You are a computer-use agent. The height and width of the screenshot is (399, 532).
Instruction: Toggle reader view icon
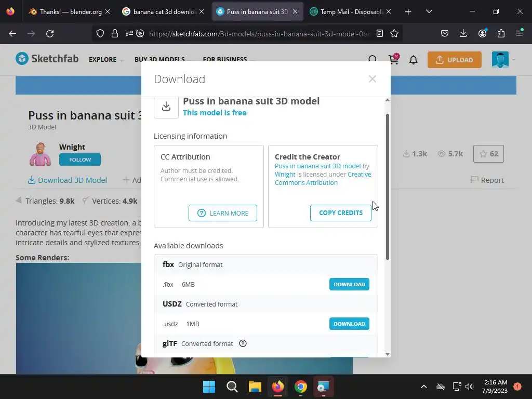tap(380, 34)
